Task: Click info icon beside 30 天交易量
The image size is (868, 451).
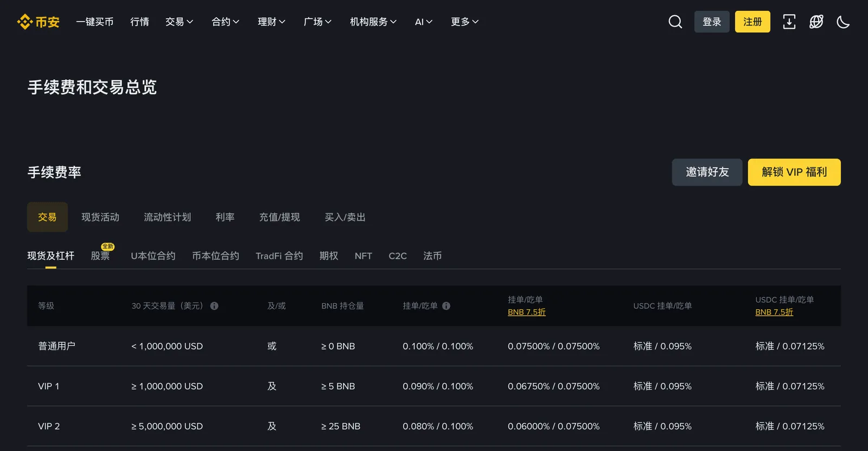Action: click(214, 306)
